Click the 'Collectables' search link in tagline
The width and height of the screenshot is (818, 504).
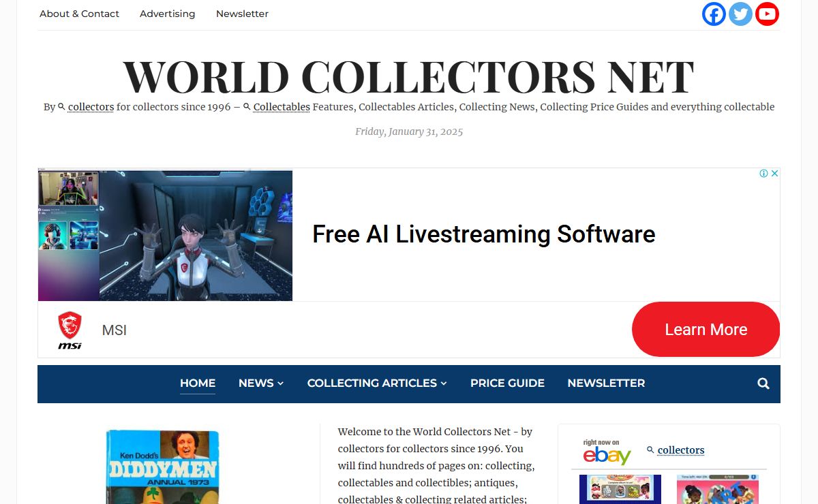point(282,107)
